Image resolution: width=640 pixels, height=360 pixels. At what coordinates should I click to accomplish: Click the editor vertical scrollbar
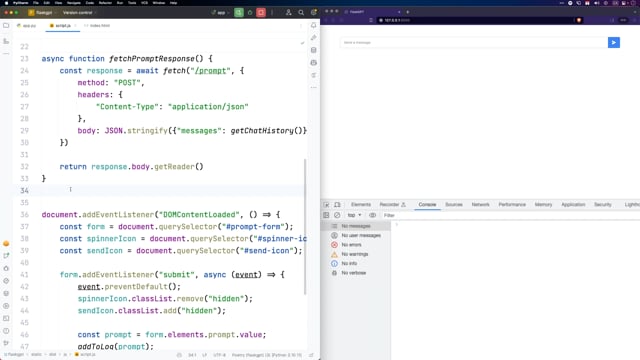pyautogui.click(x=305, y=227)
